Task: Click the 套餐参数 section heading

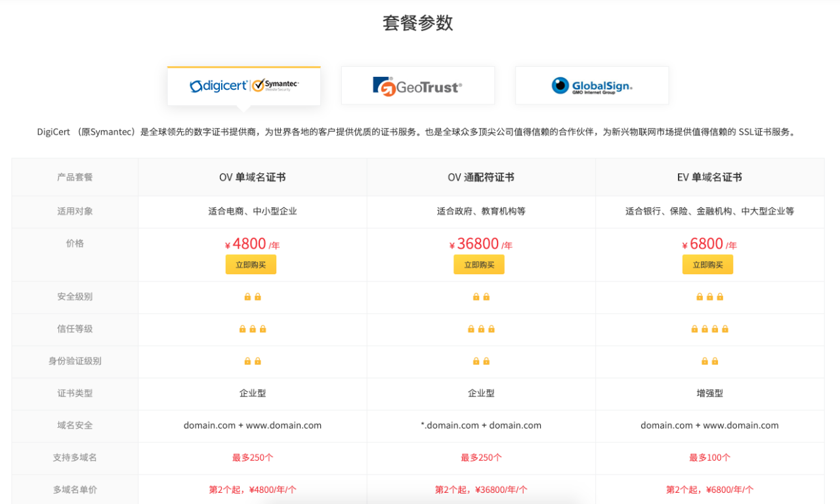Action: click(x=418, y=23)
